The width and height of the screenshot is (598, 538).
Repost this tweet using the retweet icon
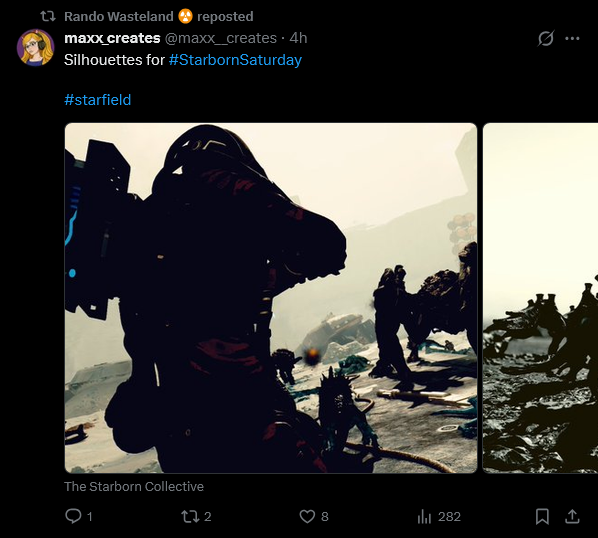[x=190, y=516]
